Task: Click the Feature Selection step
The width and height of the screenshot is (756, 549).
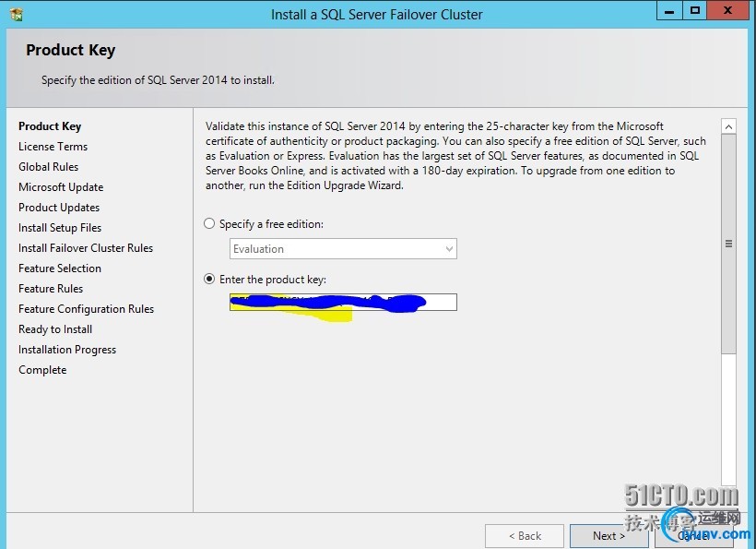Action: click(x=60, y=269)
